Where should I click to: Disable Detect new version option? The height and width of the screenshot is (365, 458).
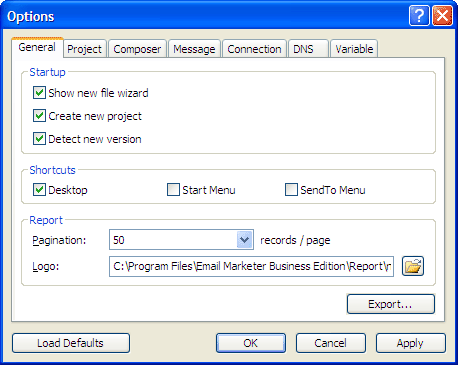click(39, 139)
